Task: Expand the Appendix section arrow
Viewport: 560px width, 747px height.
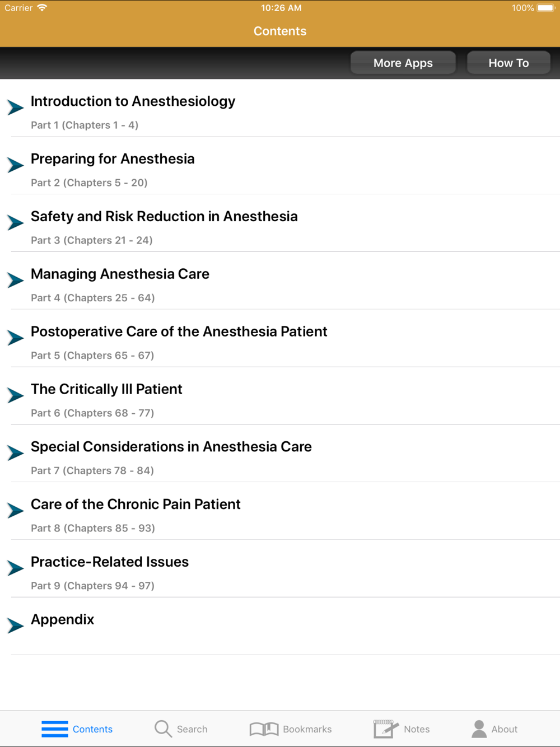Action: click(x=15, y=625)
